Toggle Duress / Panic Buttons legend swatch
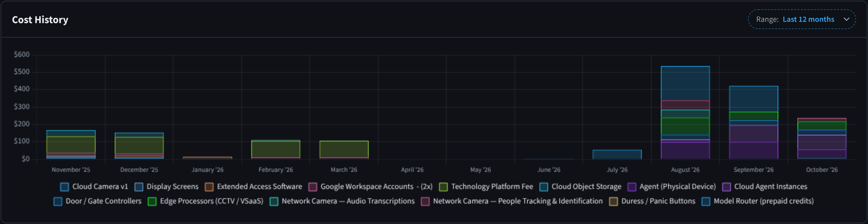This screenshot has height=224, width=868. pyautogui.click(x=613, y=202)
